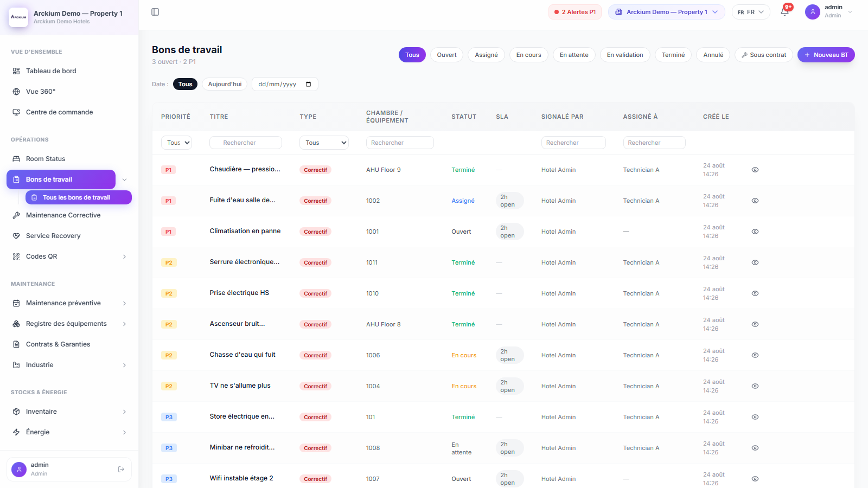Filter work orders by Ouvert status

[x=446, y=55]
